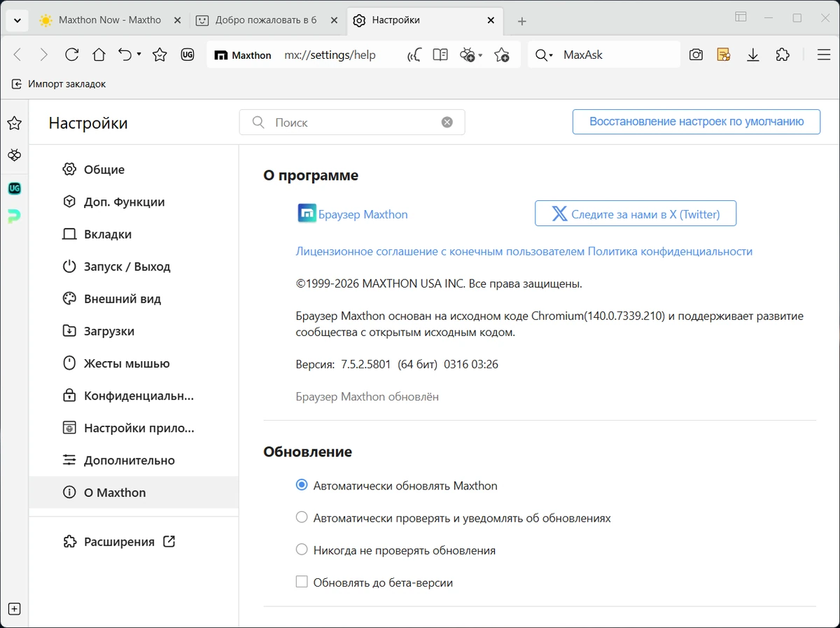
Task: Click the version text 7.5.2.5801
Action: [365, 364]
